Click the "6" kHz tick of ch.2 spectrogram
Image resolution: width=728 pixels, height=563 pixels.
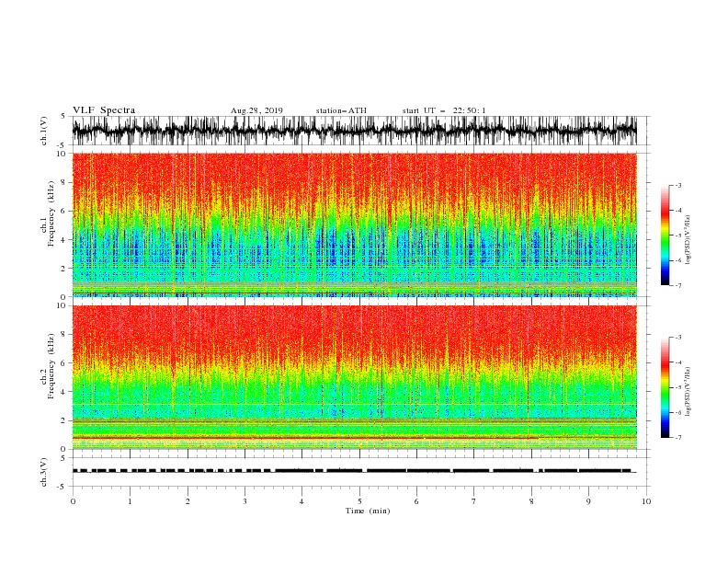click(64, 363)
